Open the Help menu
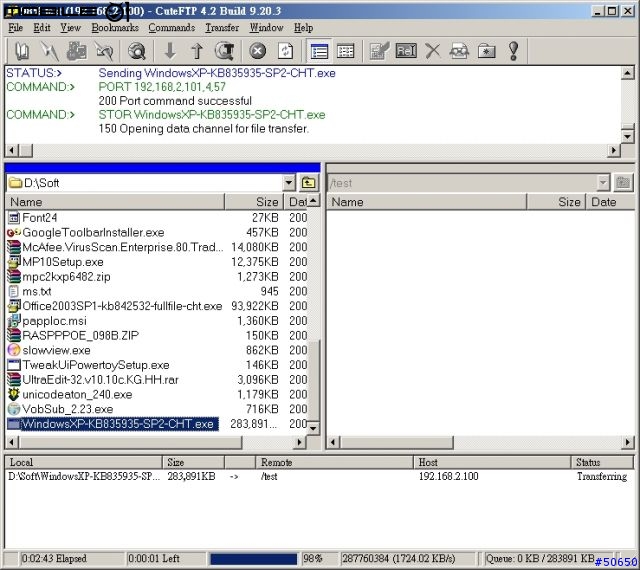Screen dimensions: 640x570 303,28
